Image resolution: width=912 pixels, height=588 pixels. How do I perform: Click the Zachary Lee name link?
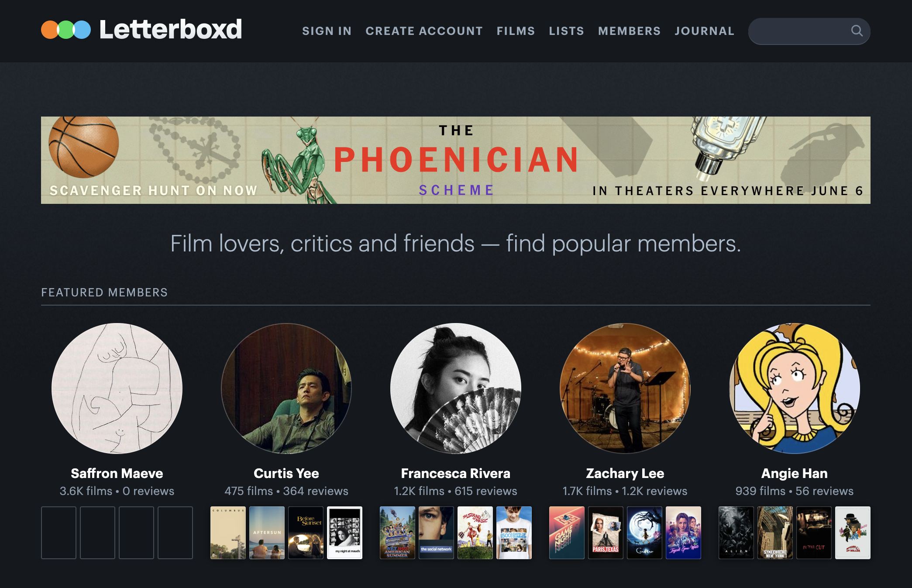point(625,474)
